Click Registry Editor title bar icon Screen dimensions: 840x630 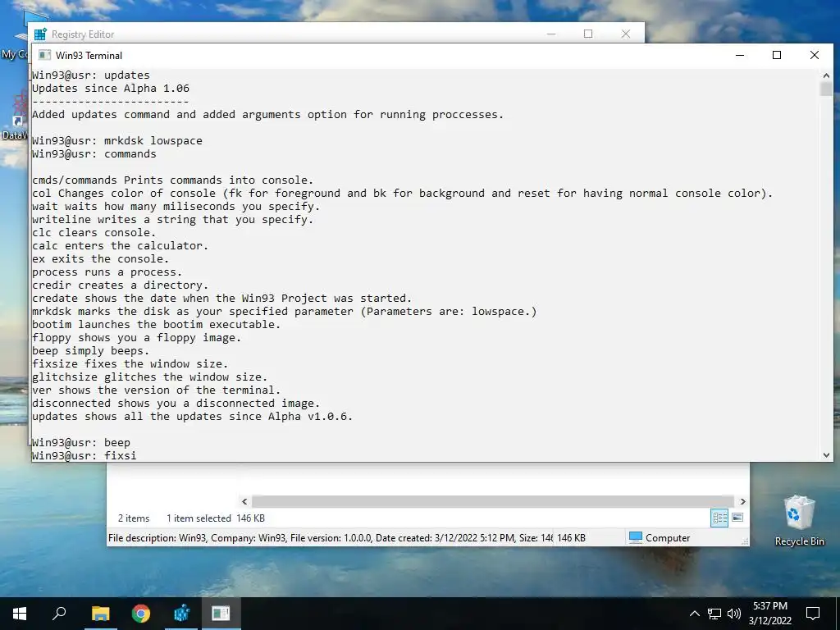[40, 34]
